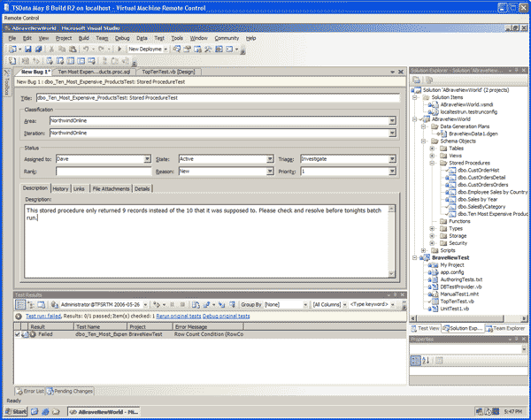Expand the Tables folder
This screenshot has width=531, height=420.
[x=433, y=149]
